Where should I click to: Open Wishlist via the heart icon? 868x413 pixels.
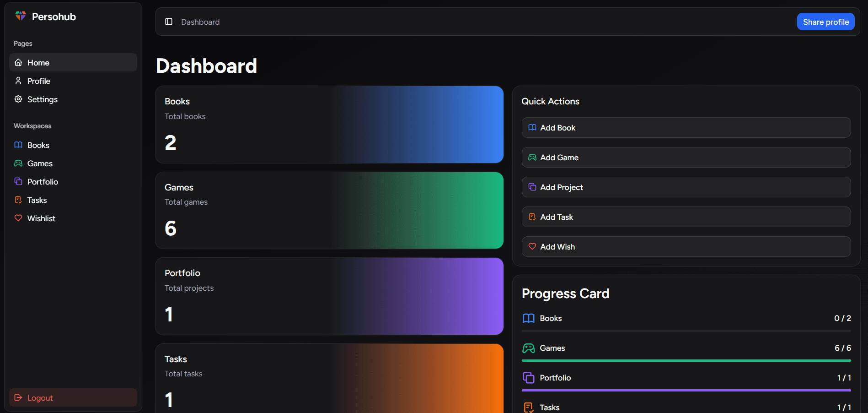18,218
